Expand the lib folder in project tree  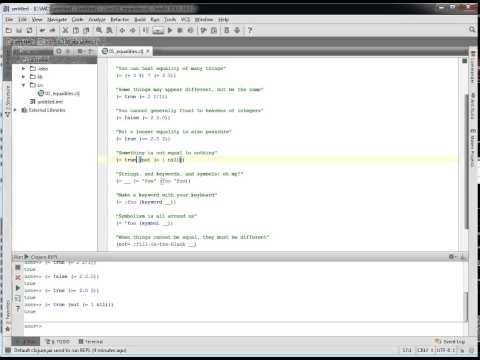23,77
